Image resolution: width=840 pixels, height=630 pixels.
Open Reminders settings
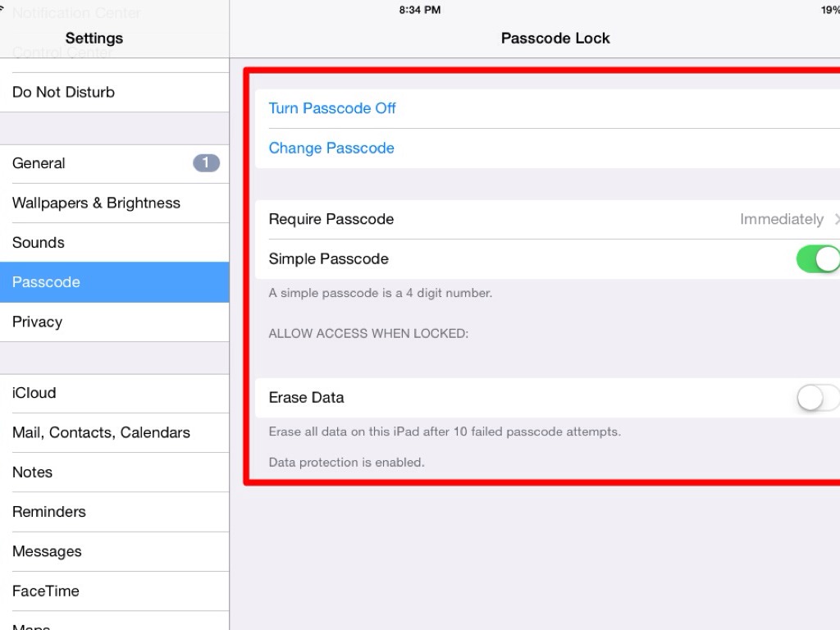click(x=49, y=512)
